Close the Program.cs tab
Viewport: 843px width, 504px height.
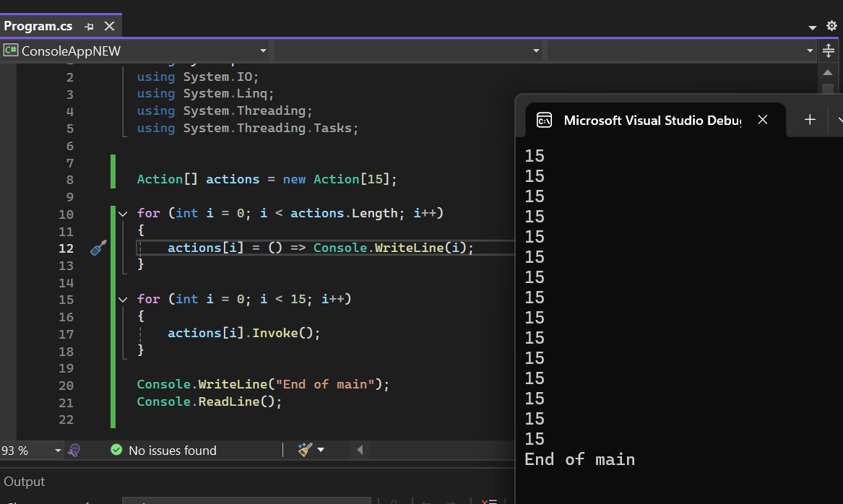coord(109,26)
